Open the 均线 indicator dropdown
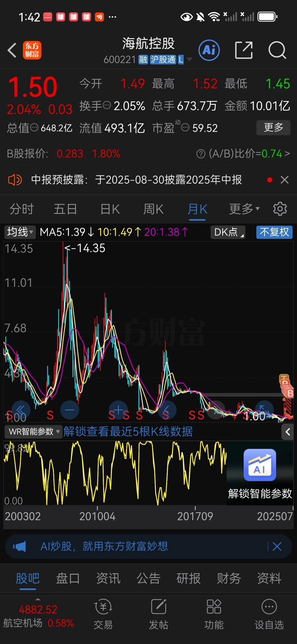 (x=20, y=232)
